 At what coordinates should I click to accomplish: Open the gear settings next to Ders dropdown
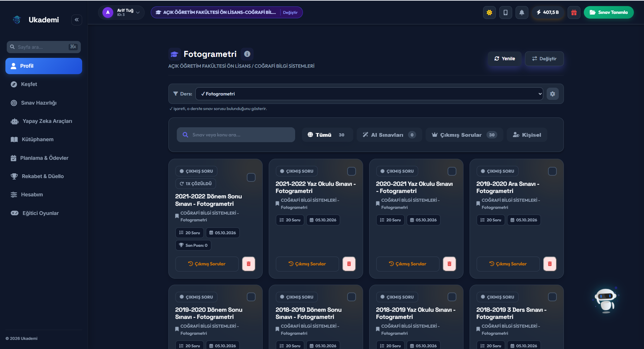pyautogui.click(x=552, y=94)
